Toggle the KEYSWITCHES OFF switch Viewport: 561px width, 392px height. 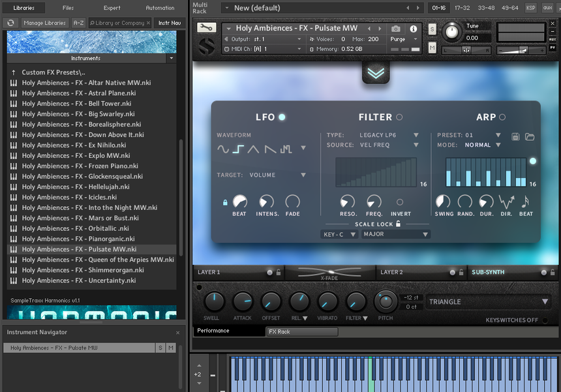point(545,320)
